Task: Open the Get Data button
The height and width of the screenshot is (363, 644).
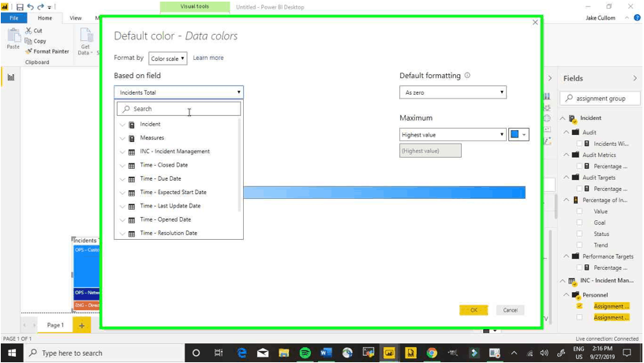Action: [85, 41]
